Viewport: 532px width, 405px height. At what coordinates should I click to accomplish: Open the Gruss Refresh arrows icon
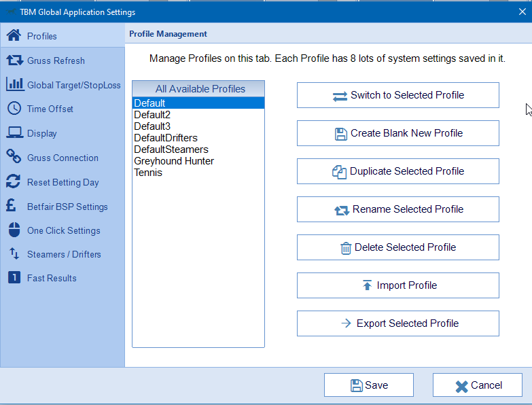coord(14,60)
